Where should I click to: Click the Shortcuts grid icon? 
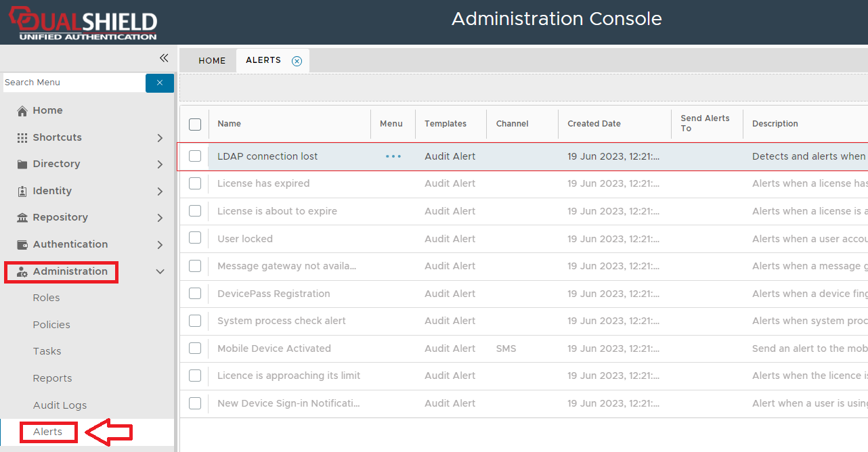22,137
